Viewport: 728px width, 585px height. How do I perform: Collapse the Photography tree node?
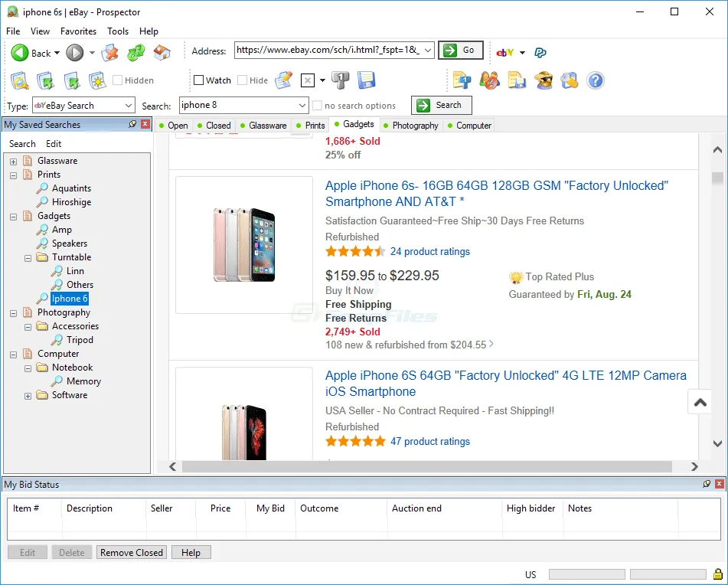pyautogui.click(x=14, y=313)
